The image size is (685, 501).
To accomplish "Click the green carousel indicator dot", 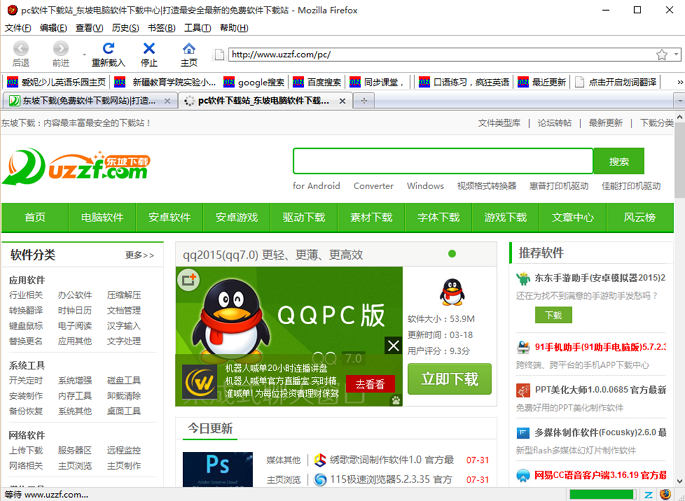I will point(452,254).
